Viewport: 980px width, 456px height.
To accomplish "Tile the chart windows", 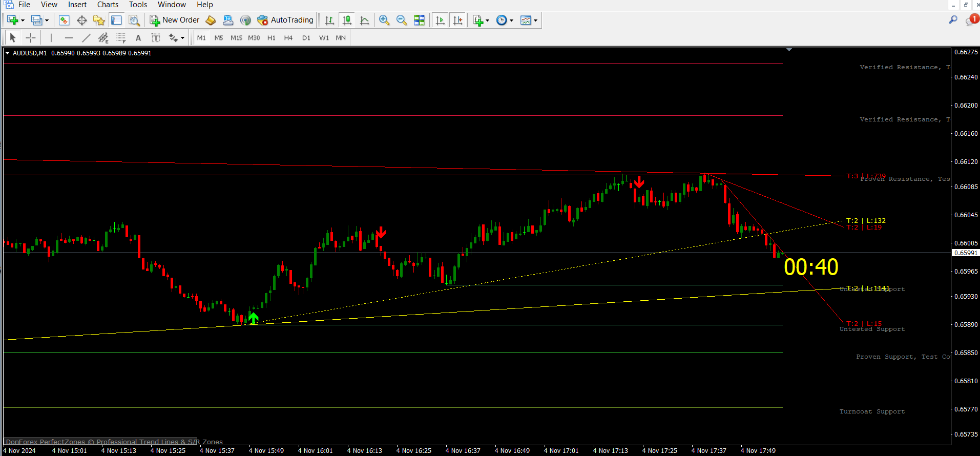I will pyautogui.click(x=419, y=20).
